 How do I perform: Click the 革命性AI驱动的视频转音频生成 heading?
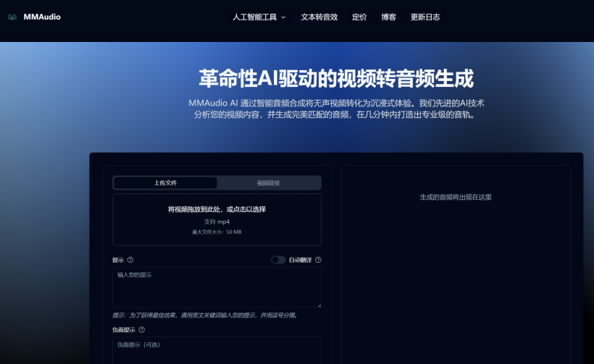(336, 78)
